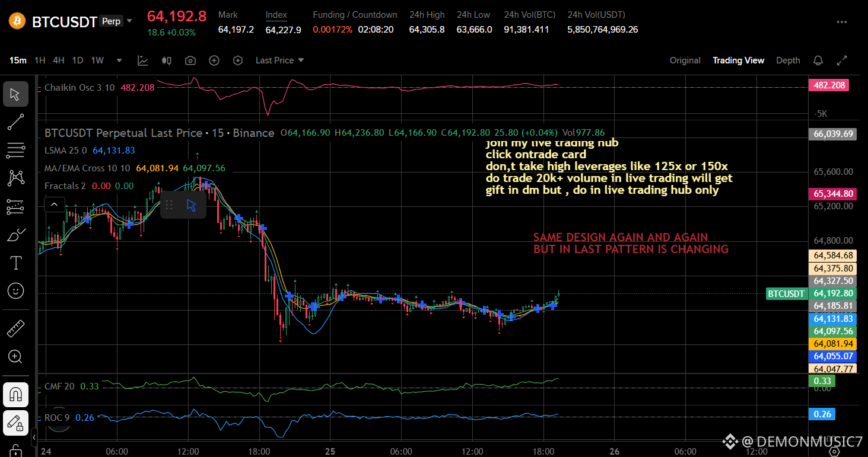Grab the floating toolbar drag handle
The width and height of the screenshot is (868, 457).
169,205
